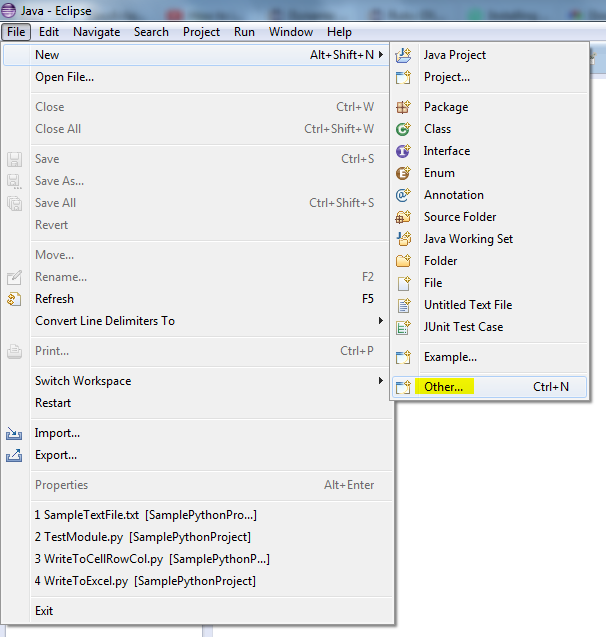Select Convert Line Delimiters To entry

coord(197,321)
